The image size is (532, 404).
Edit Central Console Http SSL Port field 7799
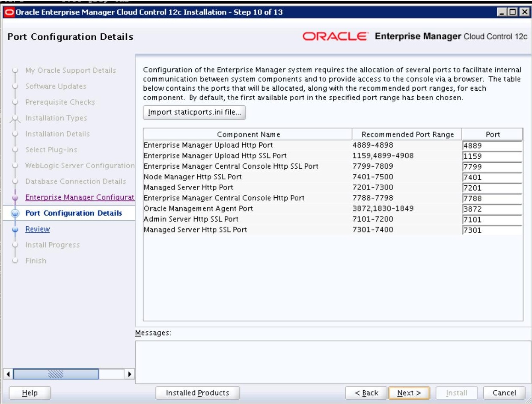coord(492,167)
